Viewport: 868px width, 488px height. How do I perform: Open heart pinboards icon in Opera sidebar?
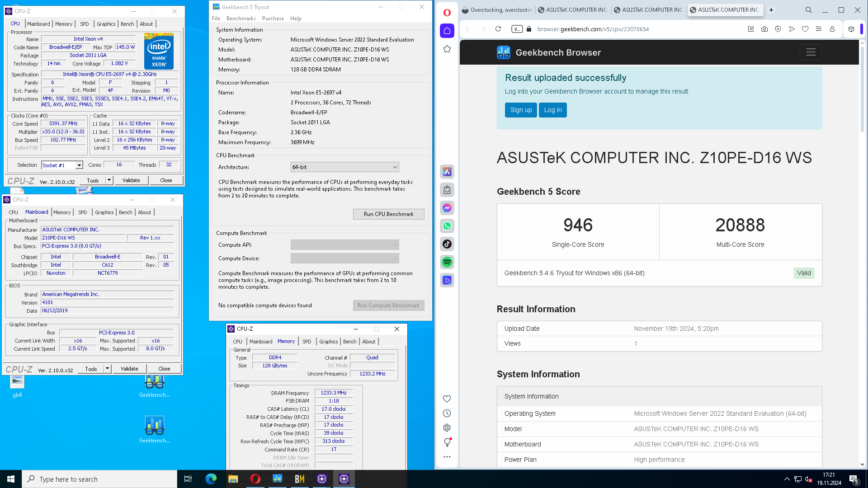click(447, 399)
